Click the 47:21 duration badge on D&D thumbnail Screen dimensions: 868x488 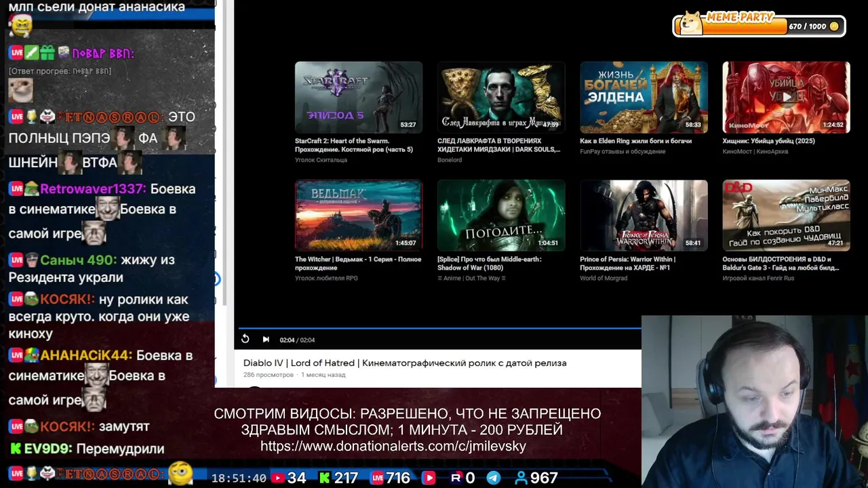835,243
